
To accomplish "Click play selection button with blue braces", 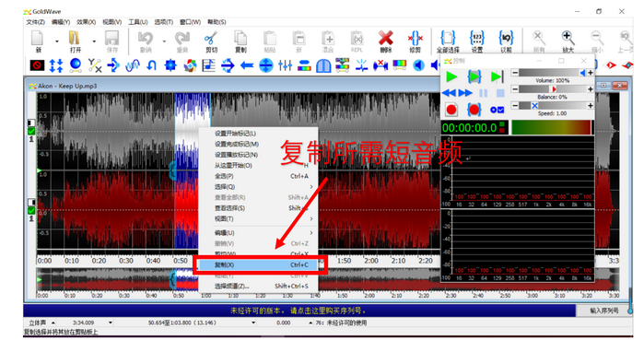I will point(474,76).
